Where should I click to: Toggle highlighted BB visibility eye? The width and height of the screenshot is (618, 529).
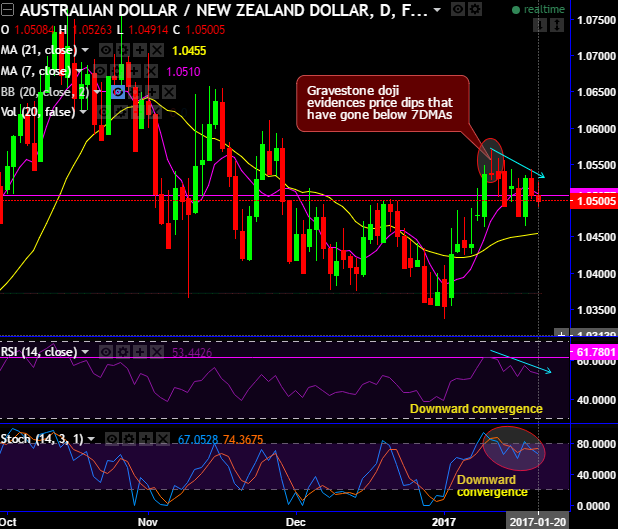(118, 92)
